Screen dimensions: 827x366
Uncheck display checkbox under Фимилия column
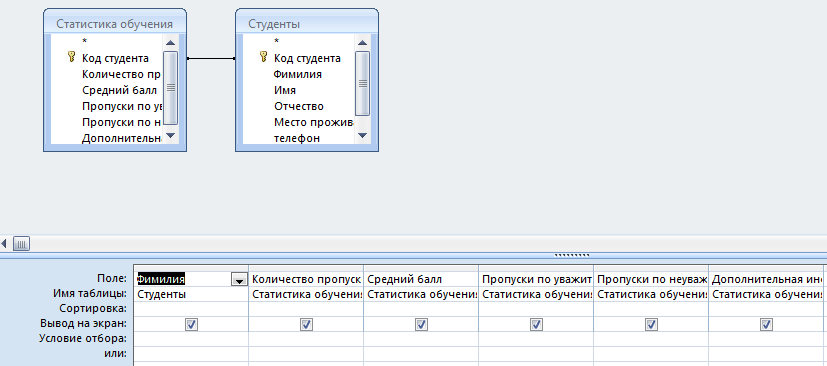click(x=191, y=324)
